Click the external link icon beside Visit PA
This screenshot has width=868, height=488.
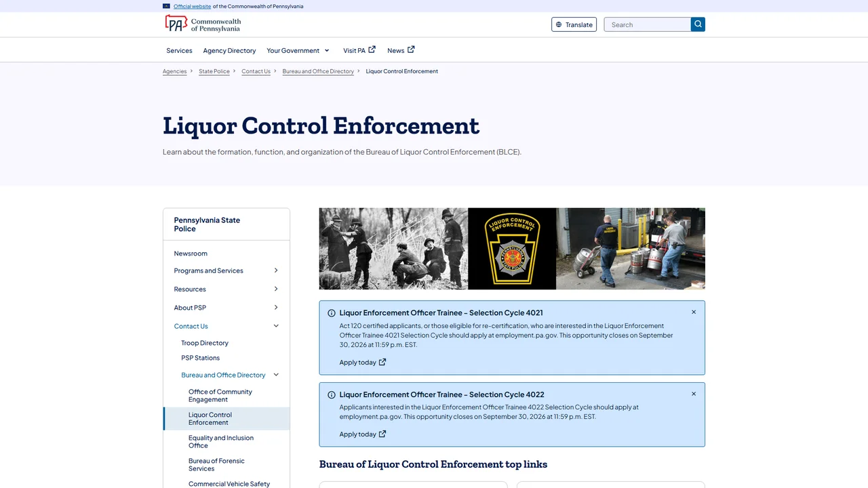click(x=372, y=49)
